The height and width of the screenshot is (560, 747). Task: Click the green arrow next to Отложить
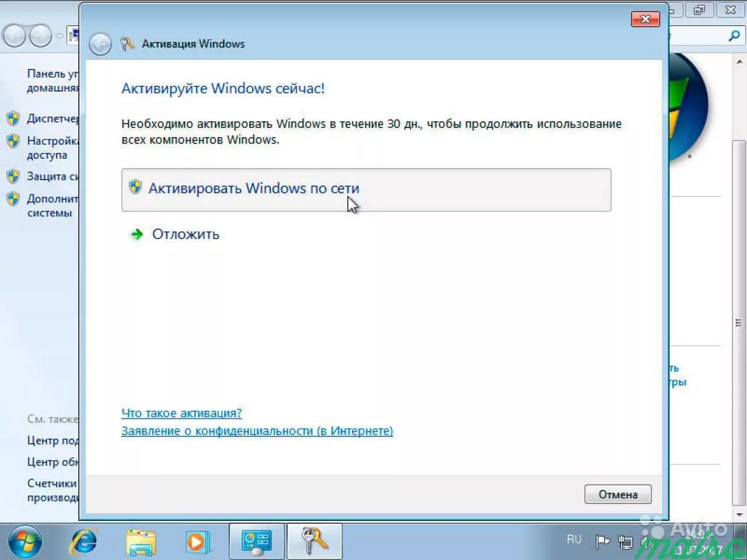point(137,235)
